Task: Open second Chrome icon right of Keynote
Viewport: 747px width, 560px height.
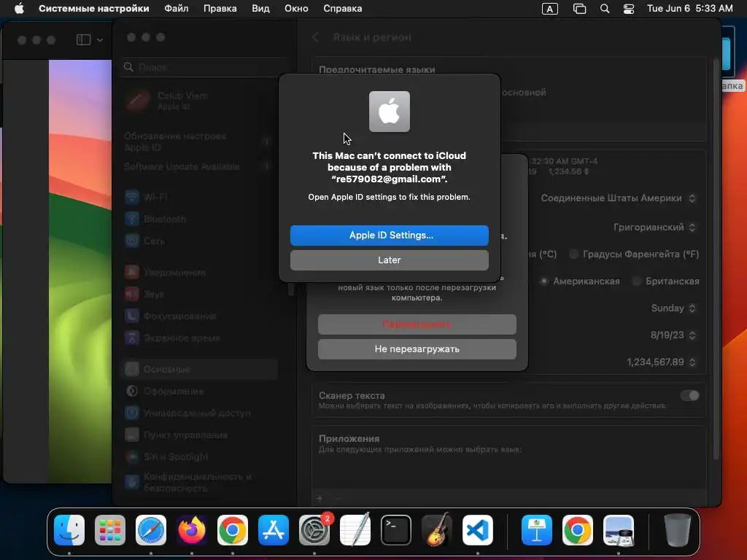Action: tap(578, 530)
